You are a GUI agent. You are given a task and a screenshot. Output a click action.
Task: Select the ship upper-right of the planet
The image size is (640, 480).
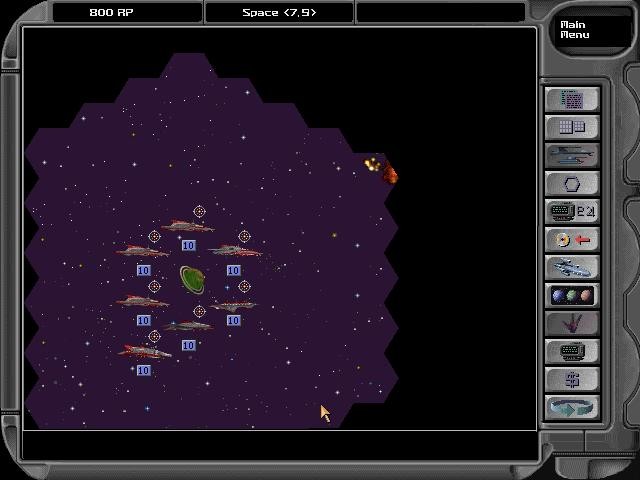point(235,251)
